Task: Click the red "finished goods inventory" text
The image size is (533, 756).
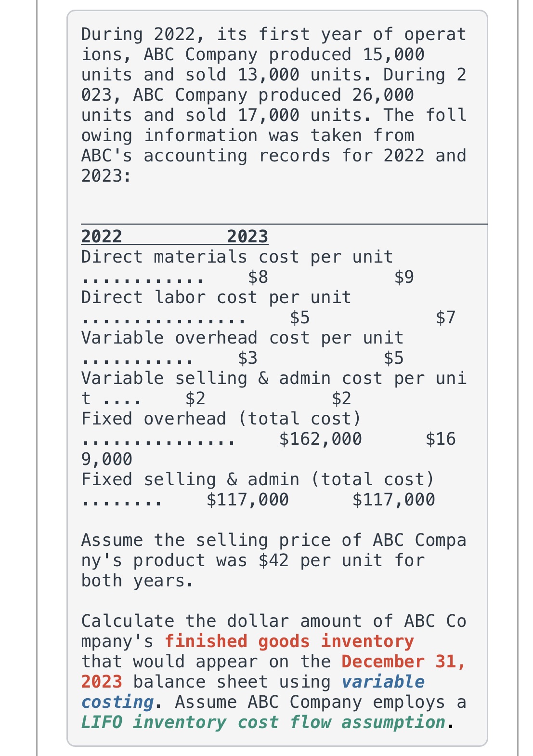Action: [289, 641]
